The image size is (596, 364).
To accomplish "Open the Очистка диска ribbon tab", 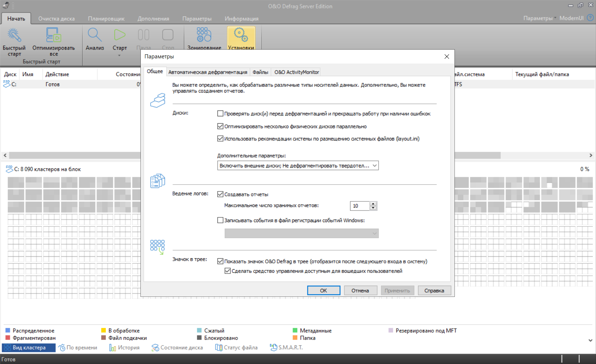I will [57, 19].
